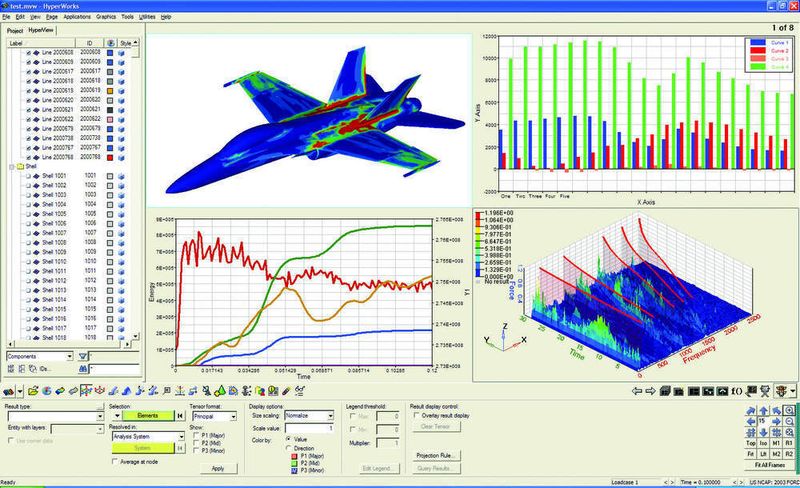This screenshot has width=800, height=488.
Task: Click the zoom in magnifier icon
Action: pyautogui.click(x=789, y=410)
